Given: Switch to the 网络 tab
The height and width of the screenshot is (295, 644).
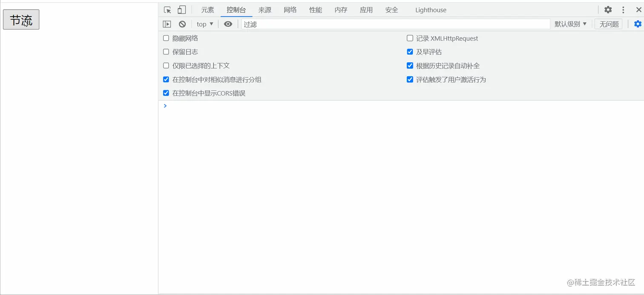Looking at the screenshot, I should (x=290, y=9).
